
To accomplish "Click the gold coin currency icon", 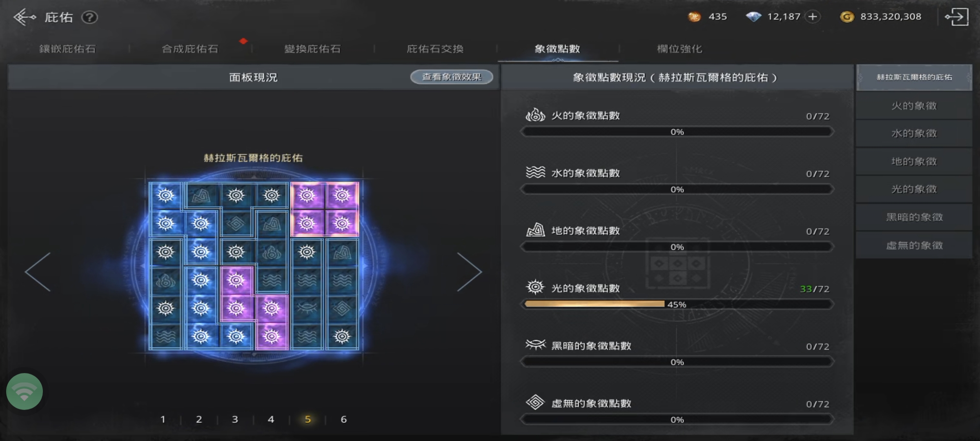I will pos(847,17).
